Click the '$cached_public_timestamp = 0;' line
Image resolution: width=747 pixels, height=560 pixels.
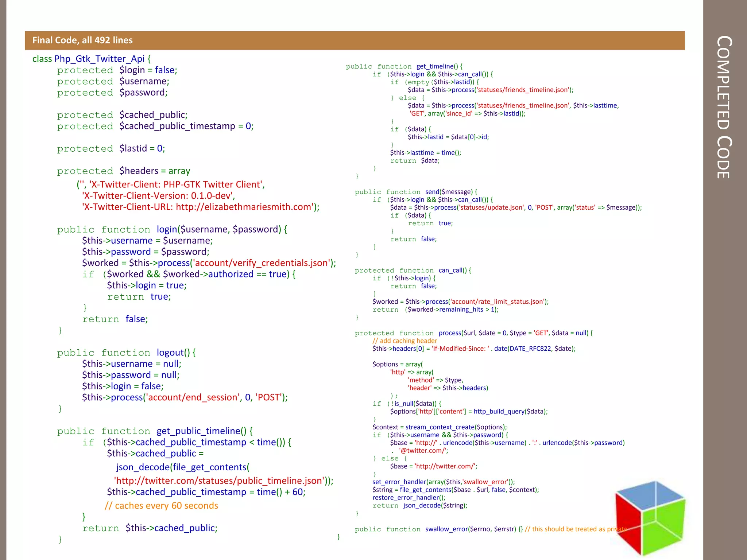186,126
